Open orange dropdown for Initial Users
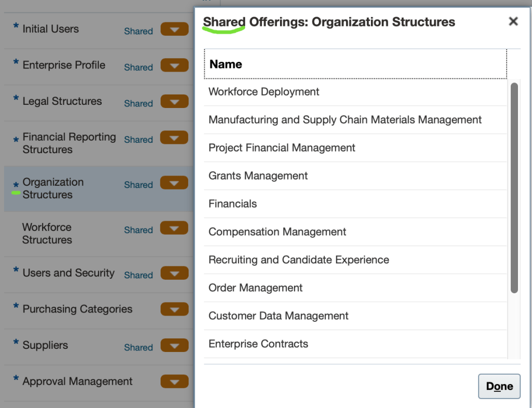 click(x=174, y=30)
